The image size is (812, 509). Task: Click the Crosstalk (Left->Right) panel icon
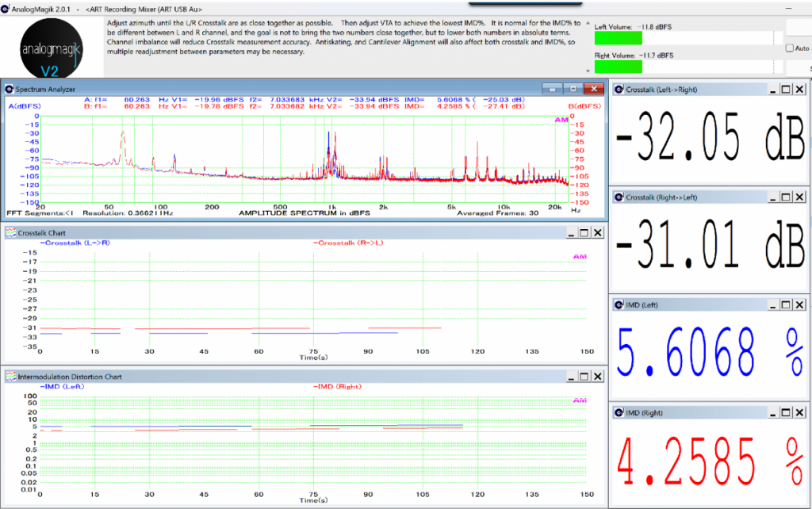click(x=619, y=90)
